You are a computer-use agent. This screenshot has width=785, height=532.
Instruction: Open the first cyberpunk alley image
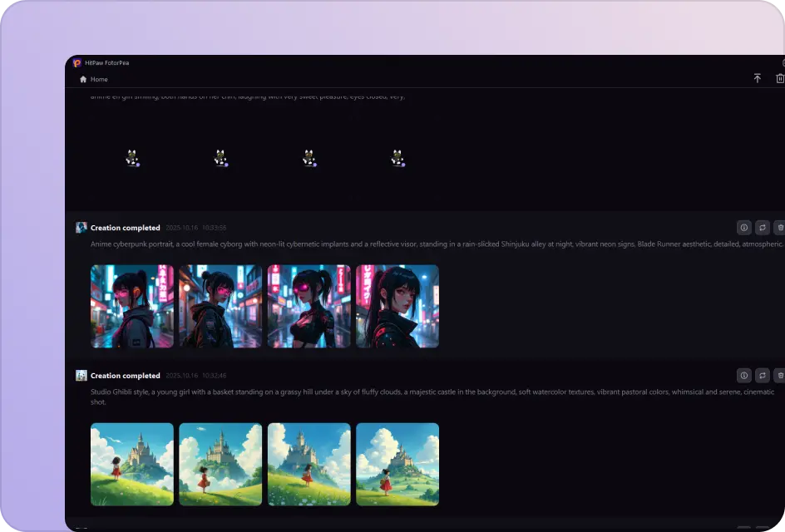coord(131,306)
